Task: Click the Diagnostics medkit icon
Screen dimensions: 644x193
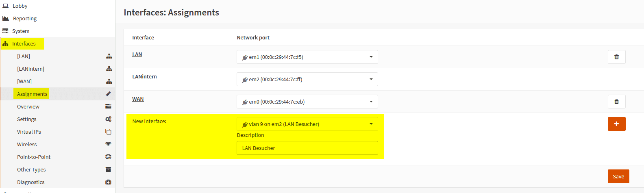Action: (x=108, y=182)
